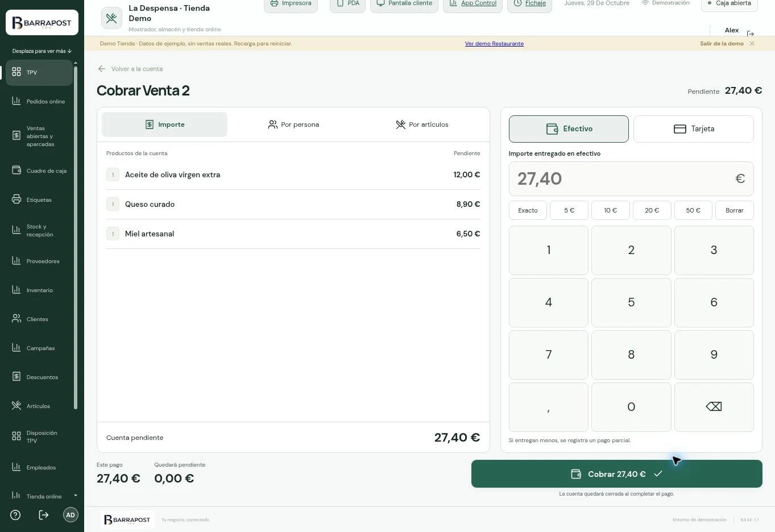Switch to the Importe tab
Image resolution: width=775 pixels, height=532 pixels.
tap(164, 124)
